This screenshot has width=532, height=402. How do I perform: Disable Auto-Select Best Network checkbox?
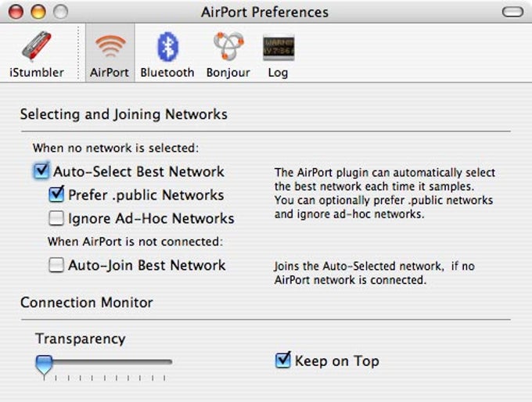pyautogui.click(x=41, y=170)
